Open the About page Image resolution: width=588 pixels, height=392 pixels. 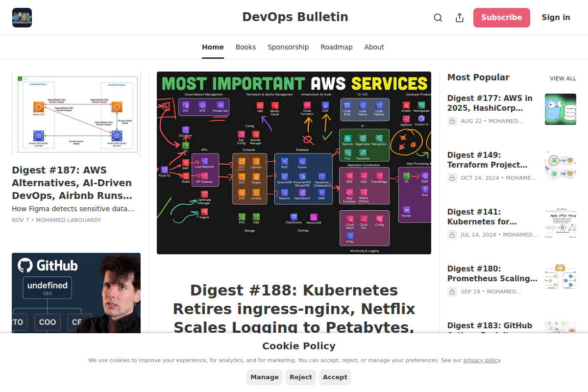(x=374, y=47)
